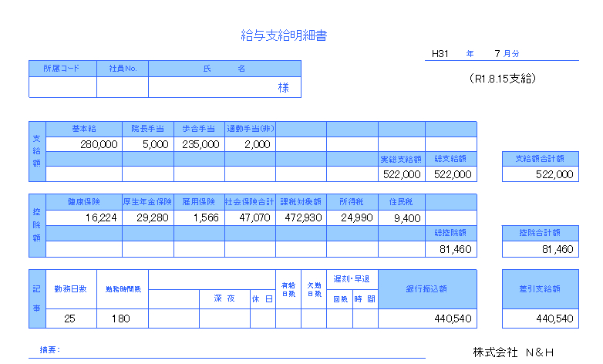Select the 差引支給額 header
This screenshot has height=364, width=603.
(541, 289)
